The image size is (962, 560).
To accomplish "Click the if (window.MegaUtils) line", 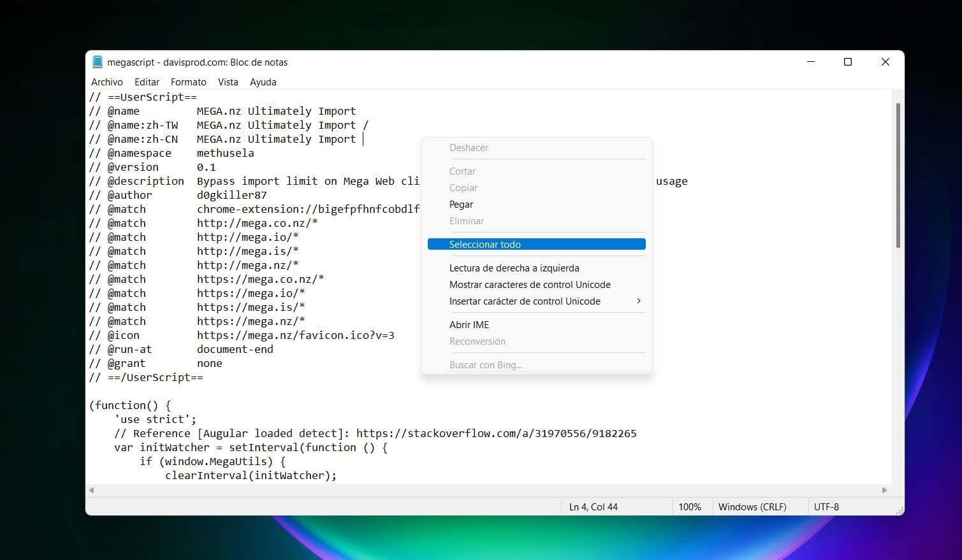I will pos(213,462).
